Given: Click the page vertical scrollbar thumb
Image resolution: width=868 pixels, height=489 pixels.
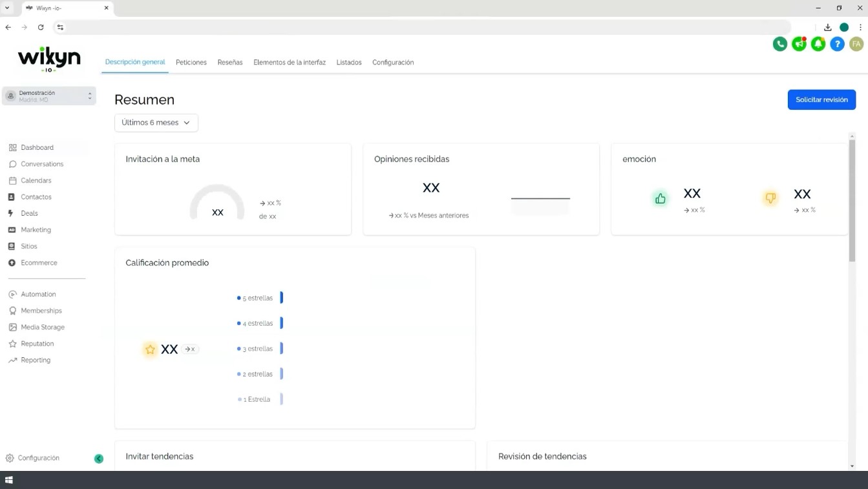Looking at the screenshot, I should [852, 200].
